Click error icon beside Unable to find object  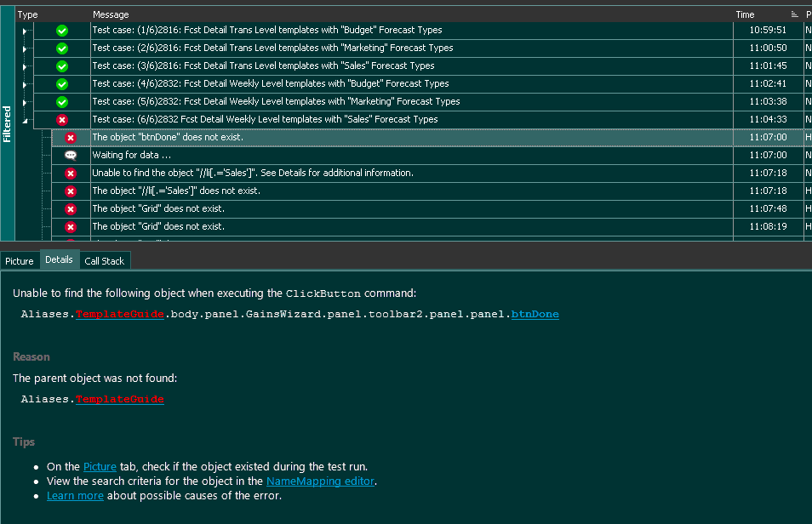[x=71, y=174]
